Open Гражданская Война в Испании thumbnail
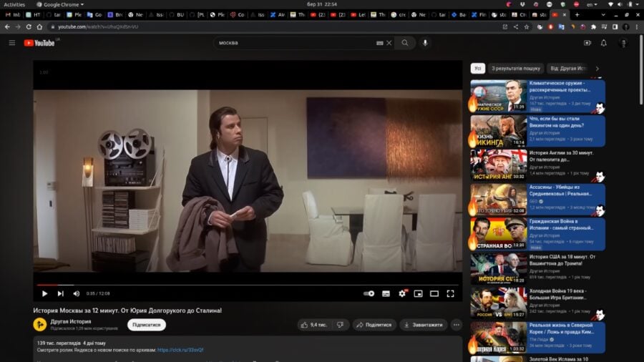 [x=499, y=233]
